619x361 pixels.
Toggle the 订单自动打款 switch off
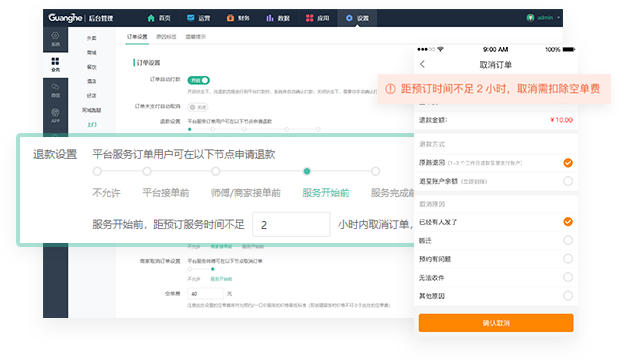199,80
